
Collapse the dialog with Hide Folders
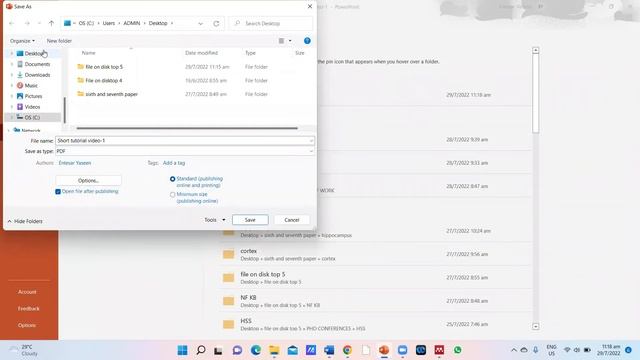25,221
